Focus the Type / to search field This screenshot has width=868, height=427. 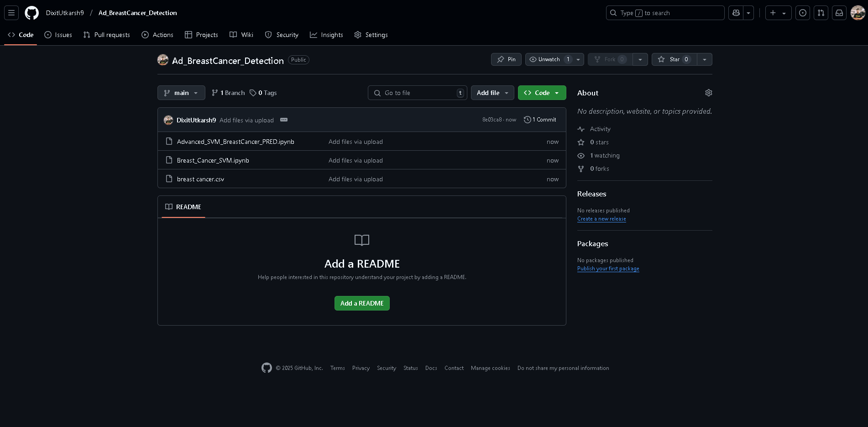pos(665,13)
